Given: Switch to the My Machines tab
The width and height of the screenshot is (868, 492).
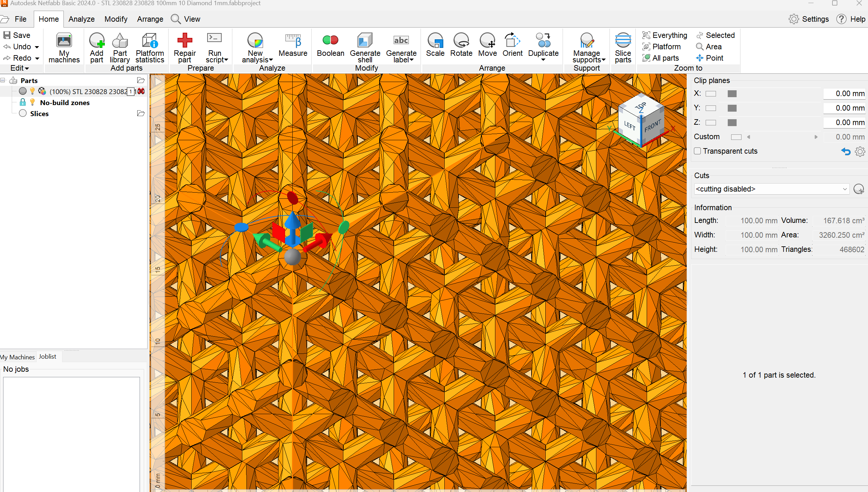Looking at the screenshot, I should click(18, 357).
